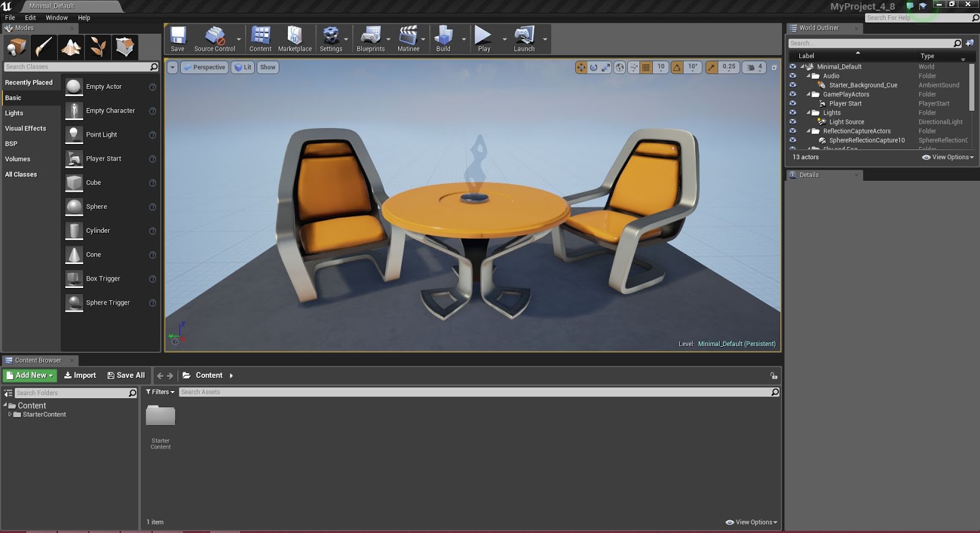Hide SphereReflectionCapture10 with its eye icon
980x533 pixels.
793,140
